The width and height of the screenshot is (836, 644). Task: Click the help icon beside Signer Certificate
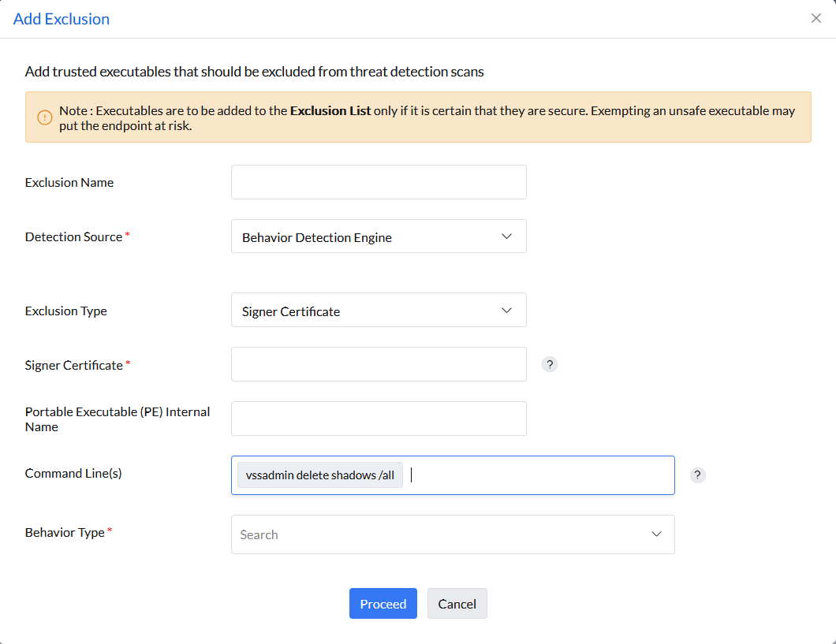click(x=550, y=364)
